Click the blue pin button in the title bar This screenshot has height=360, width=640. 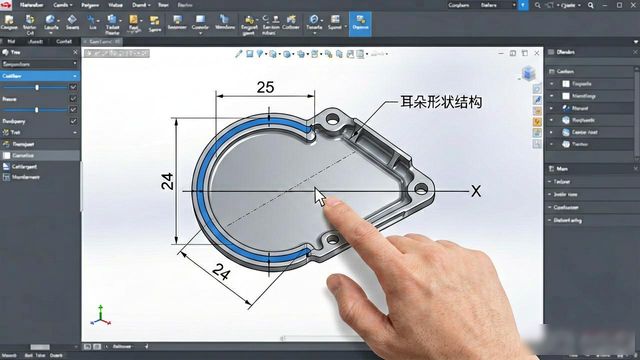(x=523, y=5)
